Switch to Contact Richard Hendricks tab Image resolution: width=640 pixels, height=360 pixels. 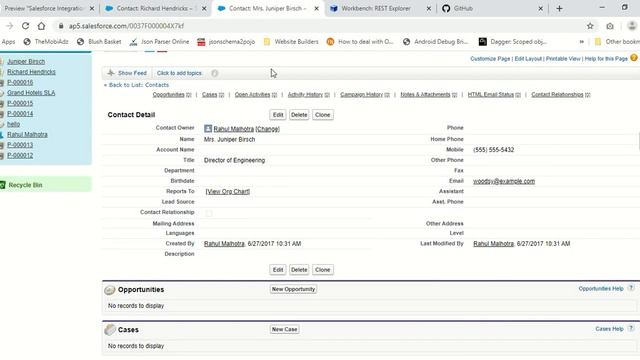coord(155,8)
